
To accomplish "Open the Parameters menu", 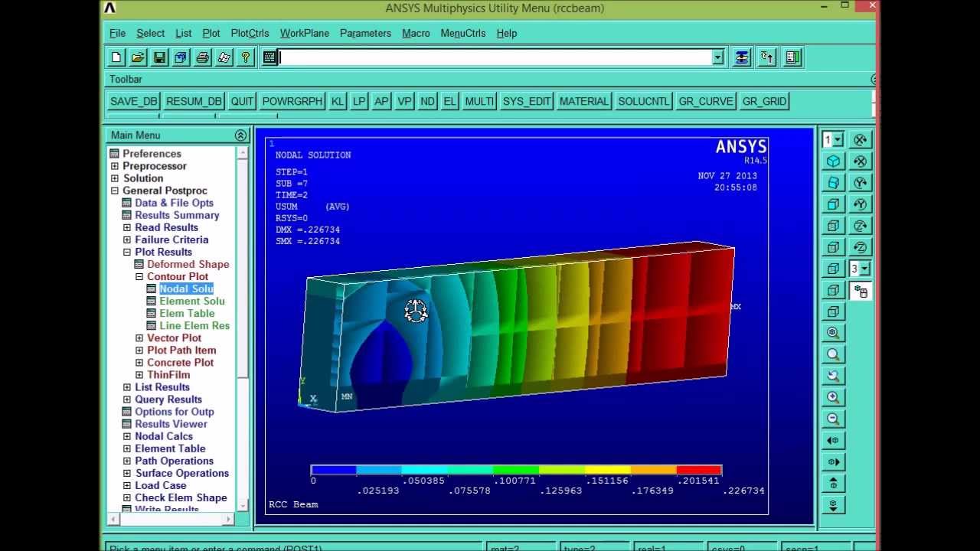I will [x=365, y=34].
